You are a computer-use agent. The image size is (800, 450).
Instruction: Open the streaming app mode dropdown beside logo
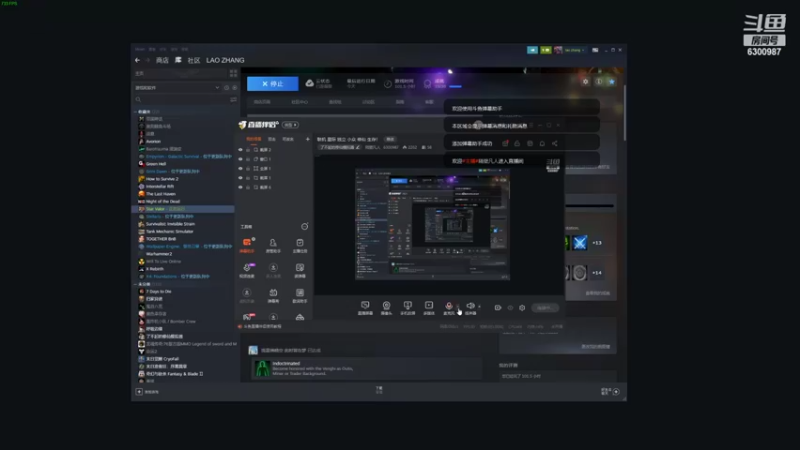pos(290,125)
